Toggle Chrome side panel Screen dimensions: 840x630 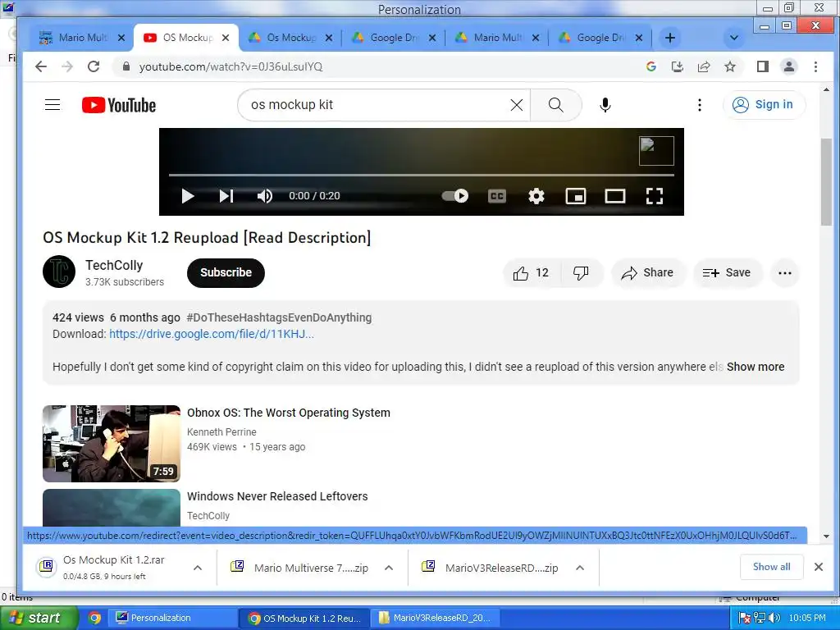click(763, 66)
